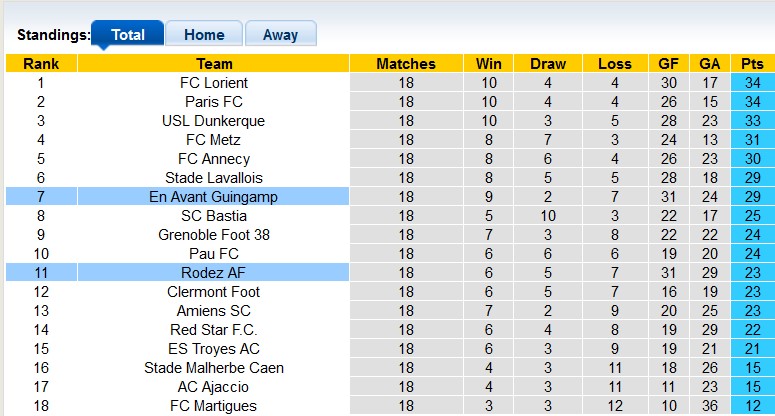
Task: Click the GF column header
Action: pyautogui.click(x=669, y=64)
